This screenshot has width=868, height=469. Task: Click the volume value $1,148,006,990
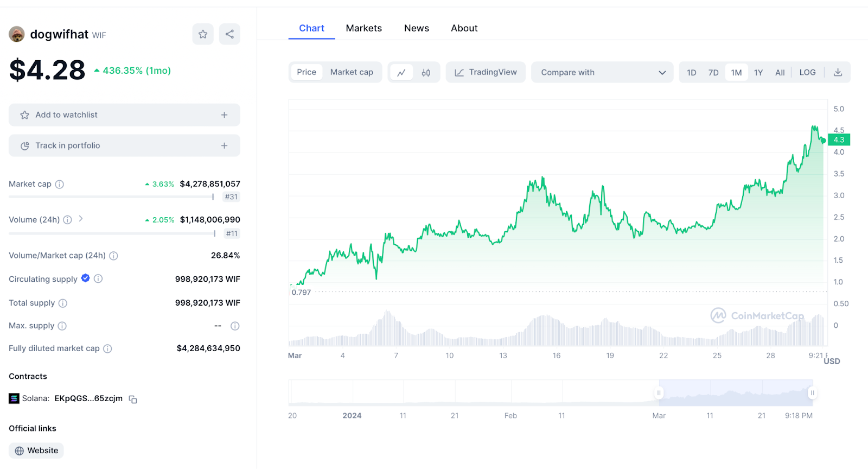point(210,220)
